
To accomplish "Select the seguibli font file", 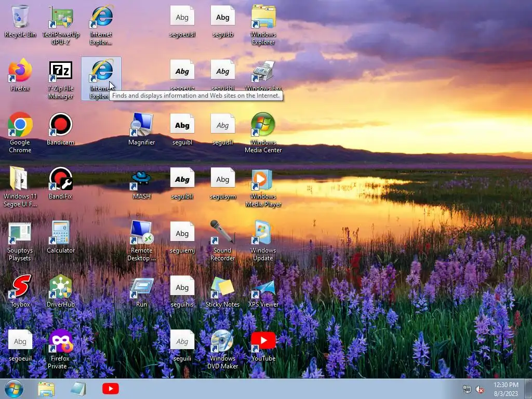I will coord(182,183).
